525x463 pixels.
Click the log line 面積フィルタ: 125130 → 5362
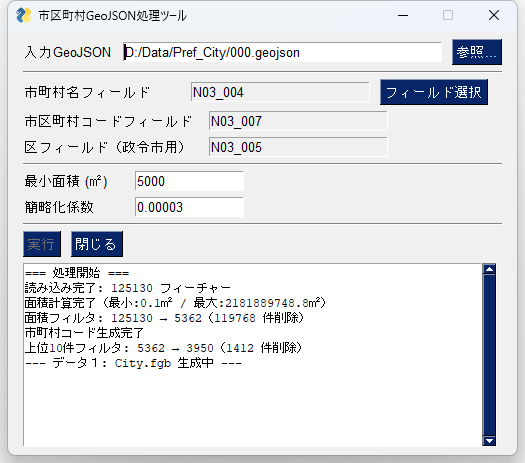click(164, 318)
